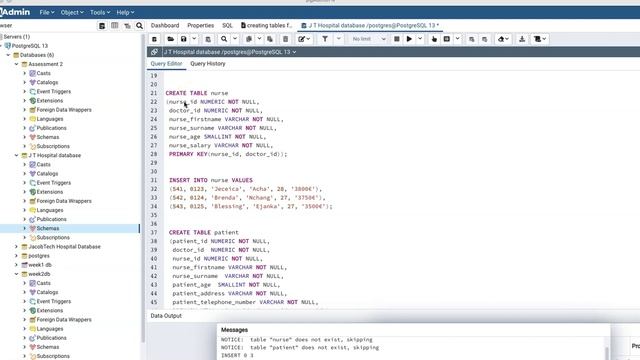Open the Find options dropdown arrow

pos(235,39)
